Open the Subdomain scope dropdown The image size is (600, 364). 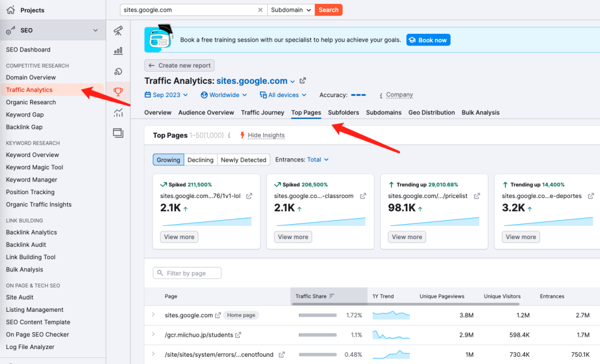click(x=291, y=10)
